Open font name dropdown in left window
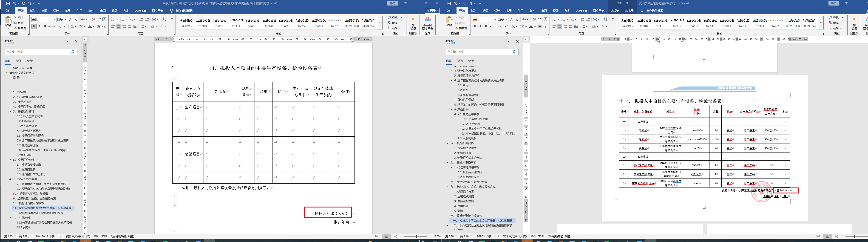This screenshot has width=868, height=242. [54, 20]
